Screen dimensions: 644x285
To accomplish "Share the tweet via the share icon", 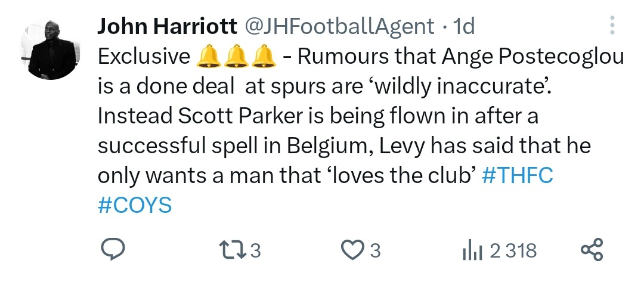I will pyautogui.click(x=592, y=250).
